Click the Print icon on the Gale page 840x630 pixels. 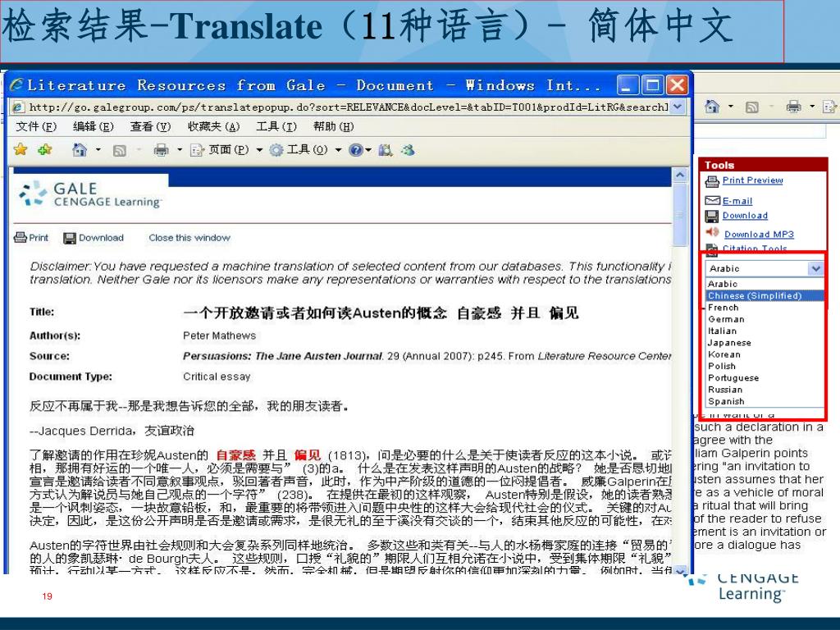(21, 237)
